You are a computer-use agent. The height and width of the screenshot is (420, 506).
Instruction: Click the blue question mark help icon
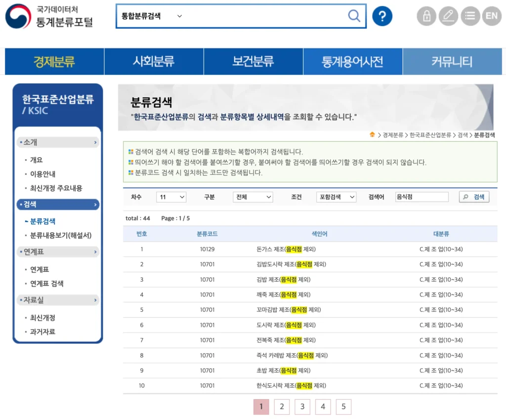coord(382,16)
